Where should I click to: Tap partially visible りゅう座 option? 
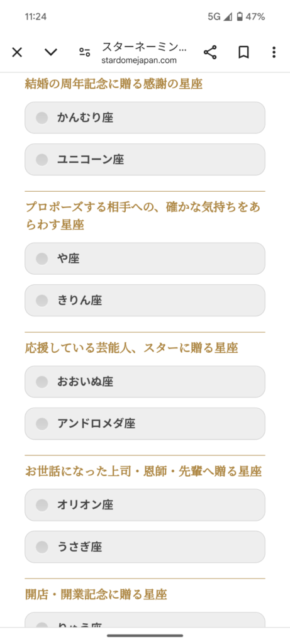(145, 619)
